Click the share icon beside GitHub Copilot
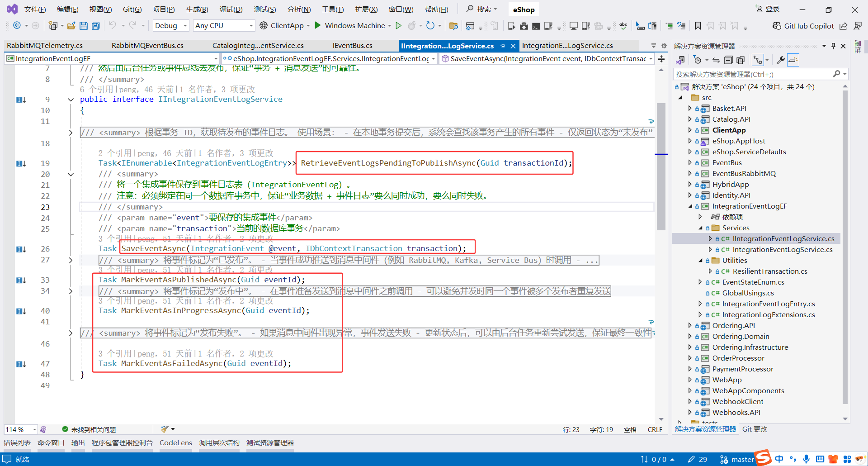The width and height of the screenshot is (868, 466). tap(844, 26)
